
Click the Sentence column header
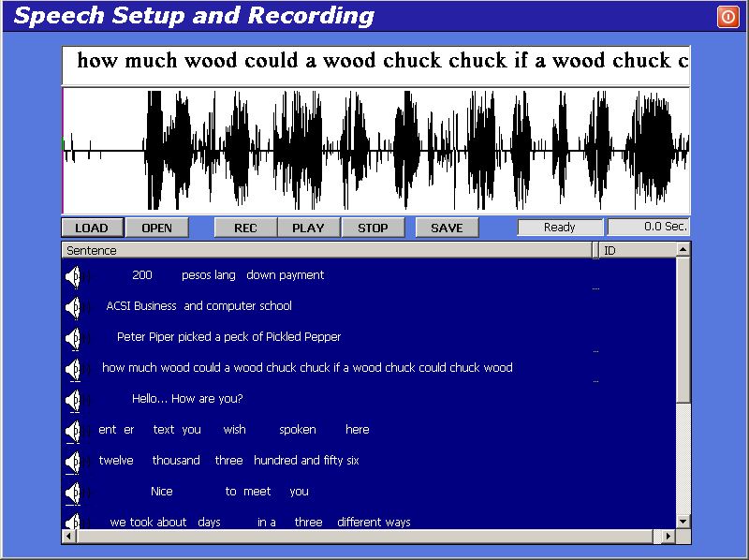[327, 250]
